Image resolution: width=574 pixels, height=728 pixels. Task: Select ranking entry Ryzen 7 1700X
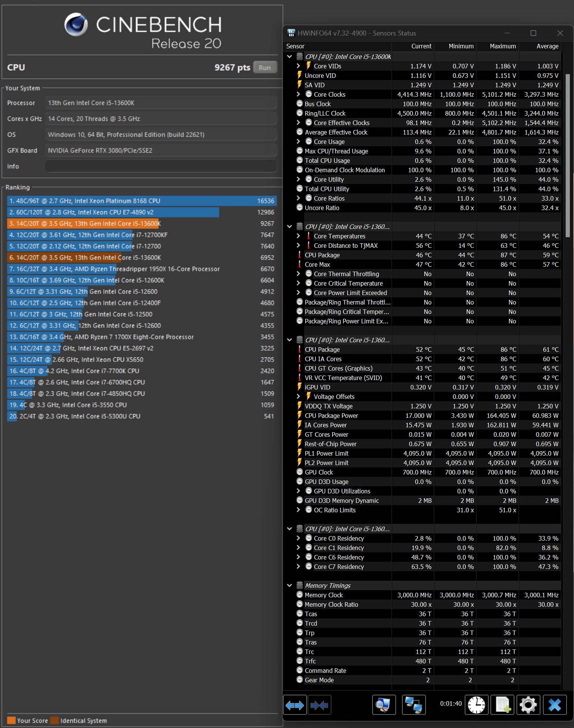pos(142,337)
